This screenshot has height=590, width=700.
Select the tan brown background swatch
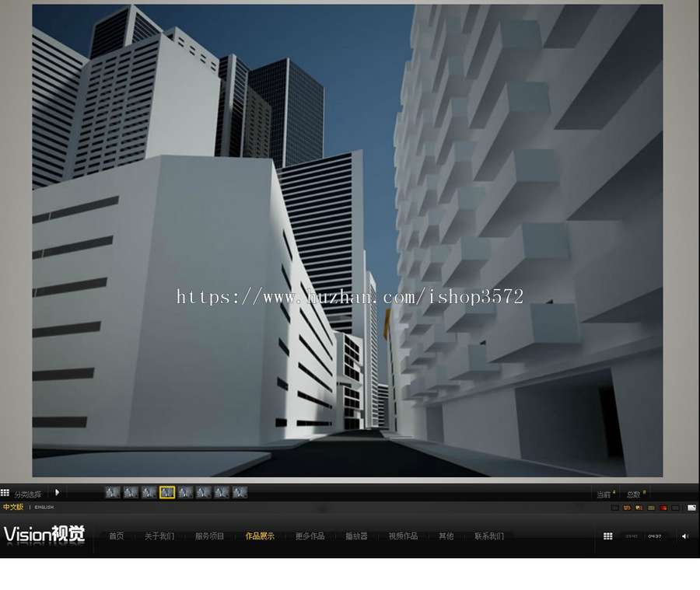(651, 508)
